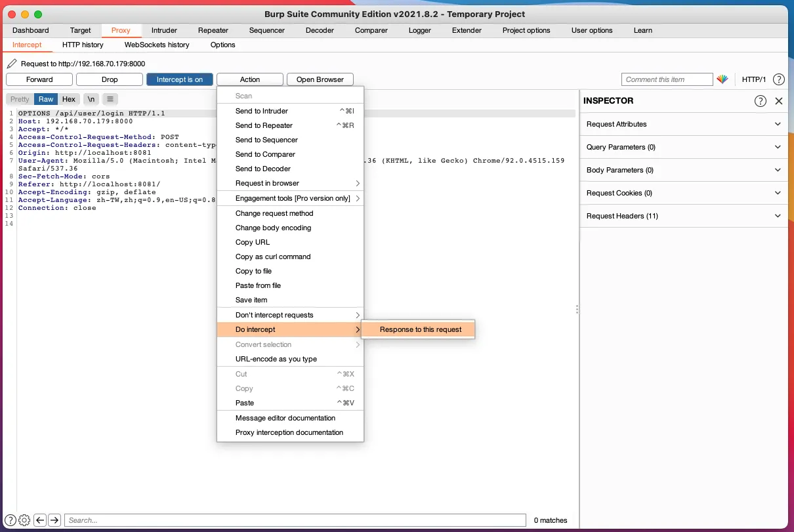Select Copy URL menu item
Screen dimensions: 794x532
(x=290, y=242)
